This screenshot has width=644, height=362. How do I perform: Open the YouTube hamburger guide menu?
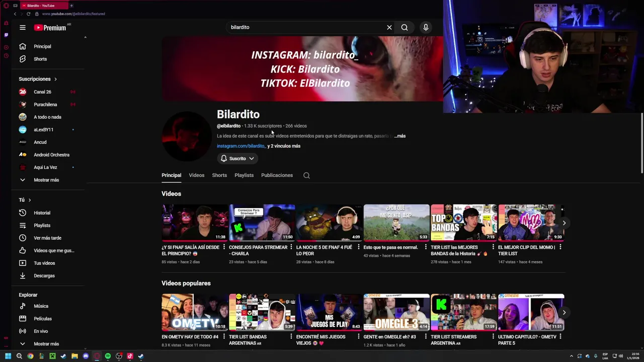coord(22,28)
